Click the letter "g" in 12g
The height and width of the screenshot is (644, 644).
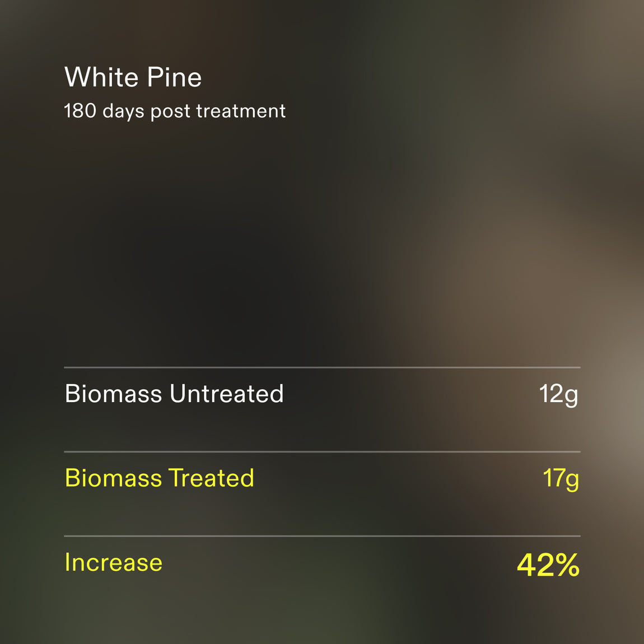click(x=571, y=398)
